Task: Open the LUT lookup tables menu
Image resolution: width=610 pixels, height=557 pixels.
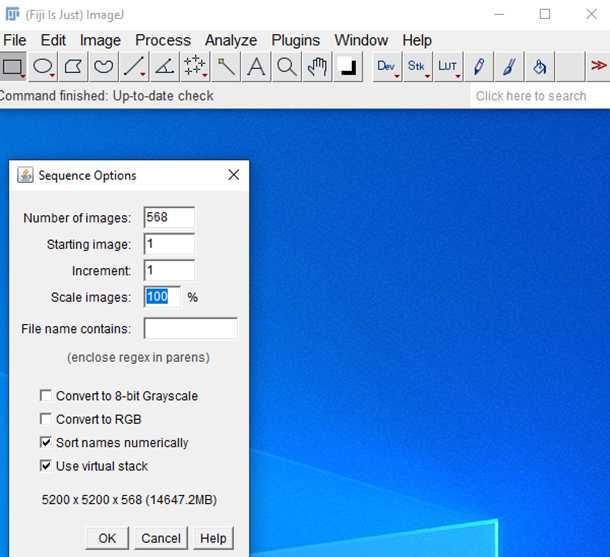Action: [448, 67]
